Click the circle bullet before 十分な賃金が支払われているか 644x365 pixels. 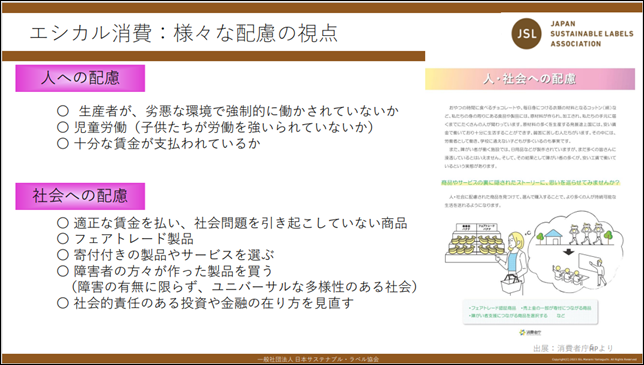point(62,144)
